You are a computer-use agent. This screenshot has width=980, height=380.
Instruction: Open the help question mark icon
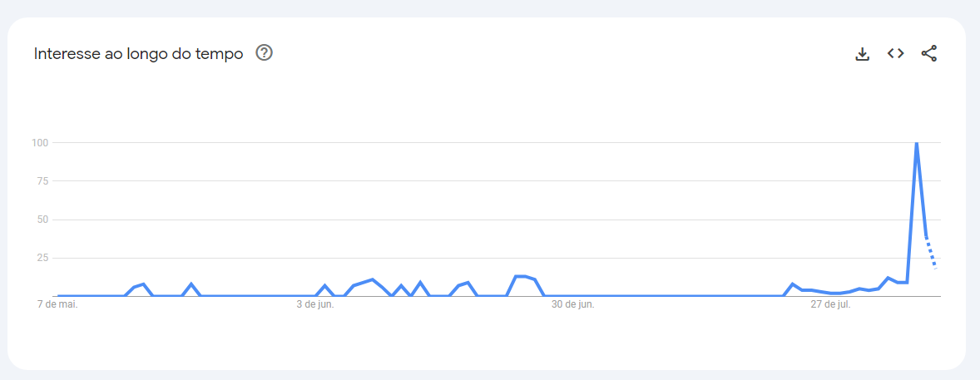point(265,53)
